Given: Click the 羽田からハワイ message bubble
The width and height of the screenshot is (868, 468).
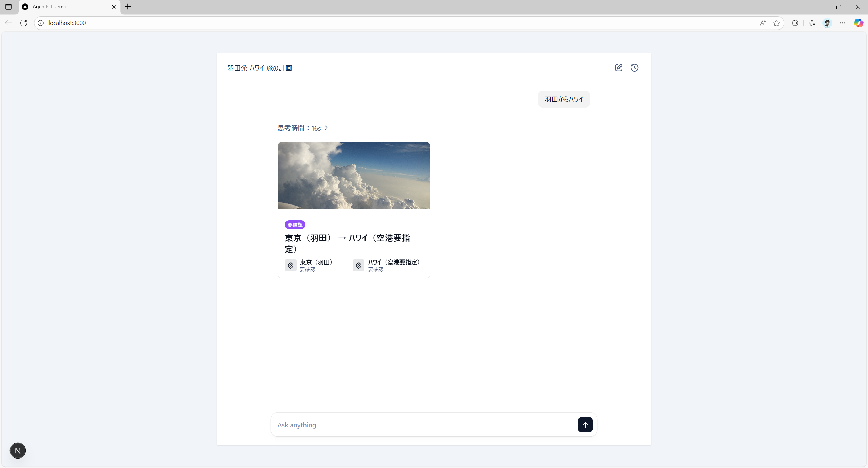Looking at the screenshot, I should 564,99.
